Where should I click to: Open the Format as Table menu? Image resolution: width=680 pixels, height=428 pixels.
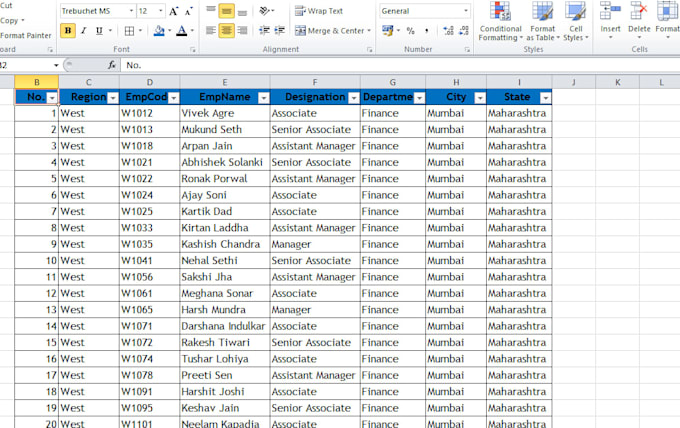pyautogui.click(x=542, y=22)
